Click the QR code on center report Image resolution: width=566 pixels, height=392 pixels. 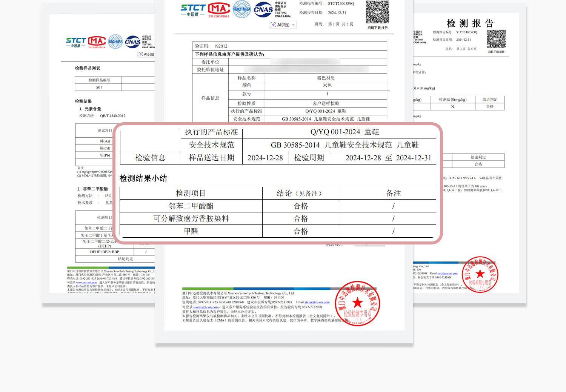377,12
